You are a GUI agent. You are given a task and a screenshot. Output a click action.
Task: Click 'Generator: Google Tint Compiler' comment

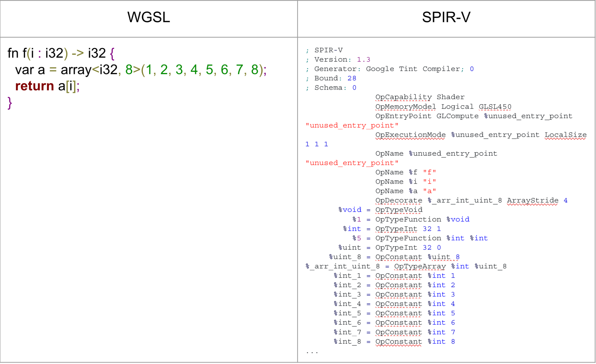387,69
